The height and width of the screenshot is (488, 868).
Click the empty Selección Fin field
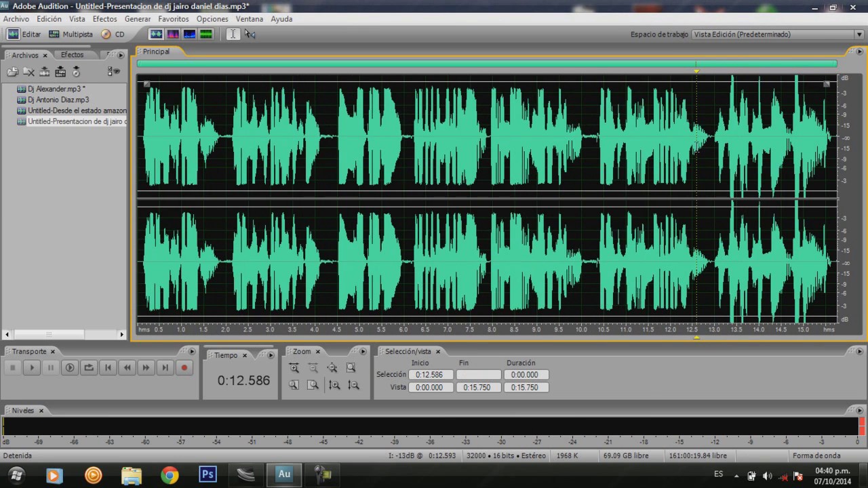tap(479, 375)
